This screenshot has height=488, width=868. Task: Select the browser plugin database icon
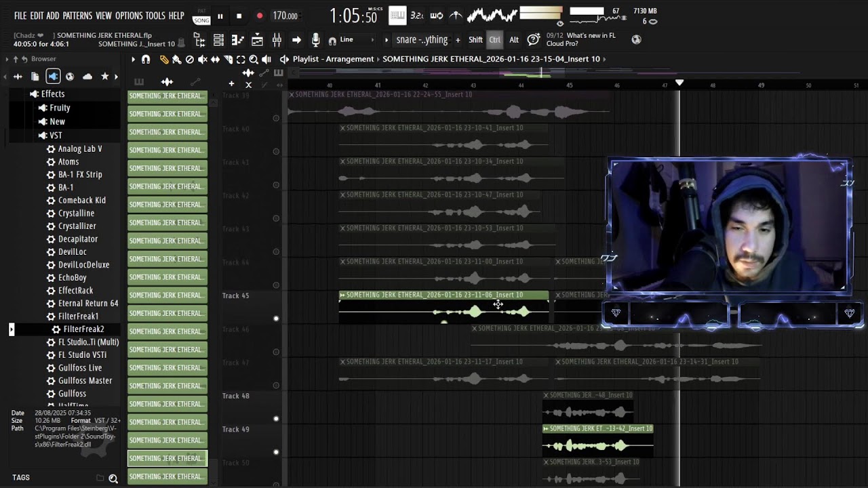(53, 77)
